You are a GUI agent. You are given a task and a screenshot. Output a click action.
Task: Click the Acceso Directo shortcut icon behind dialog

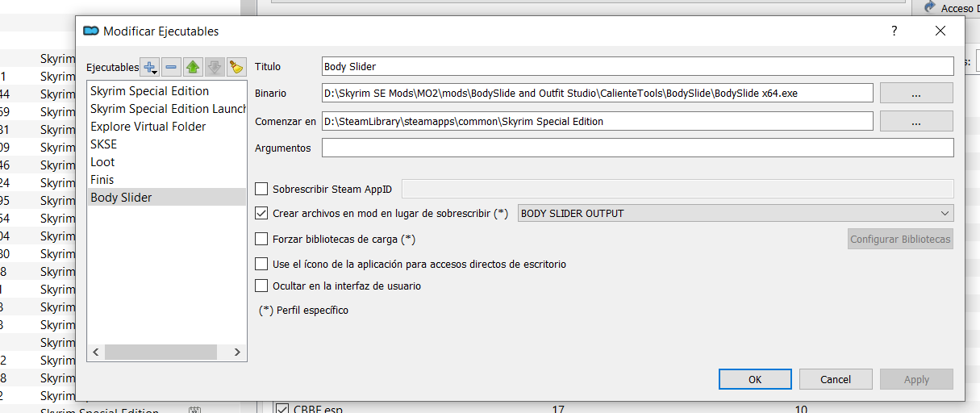pos(928,6)
